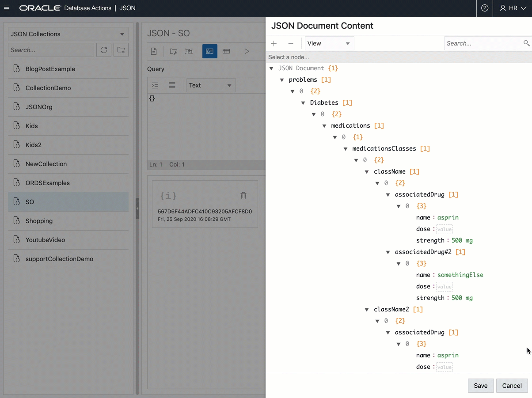The height and width of the screenshot is (398, 532).
Task: Collapse the problems tree node
Action: (282, 80)
